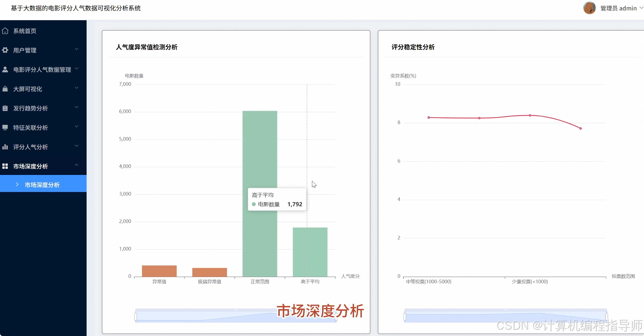This screenshot has width=644, height=336.
Task: Expand the 用户管理 menu chevron
Action: (x=77, y=49)
